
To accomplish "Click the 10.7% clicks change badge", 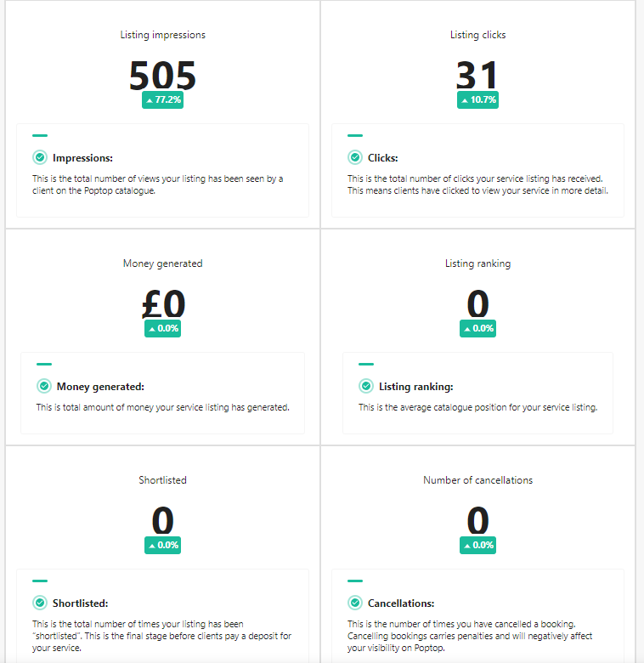I will 477,99.
